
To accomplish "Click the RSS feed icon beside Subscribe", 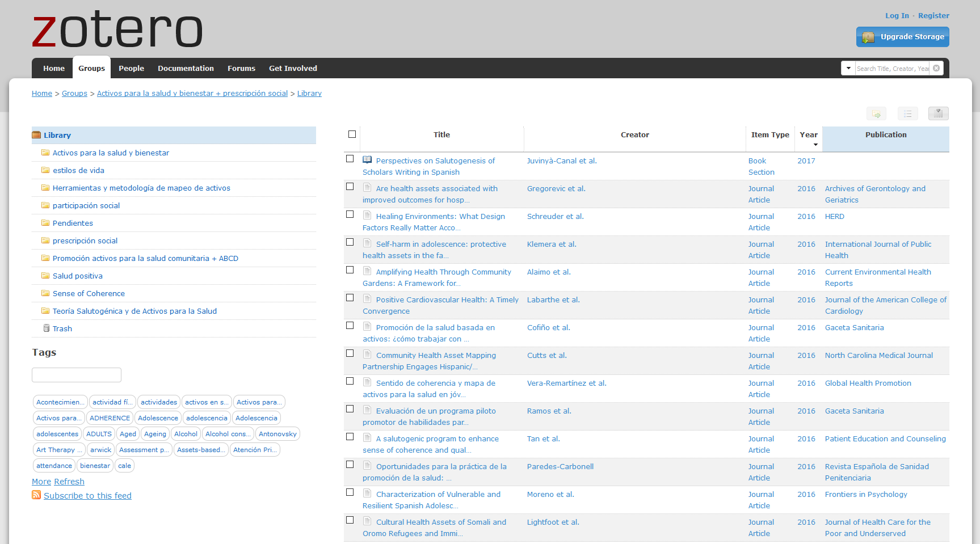I will (x=36, y=495).
